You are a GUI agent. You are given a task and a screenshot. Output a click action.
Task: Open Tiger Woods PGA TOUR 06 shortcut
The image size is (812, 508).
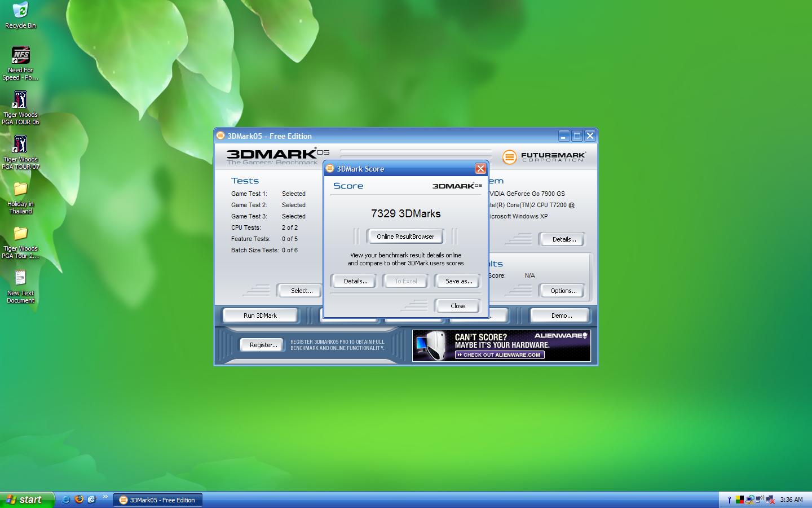[20, 107]
